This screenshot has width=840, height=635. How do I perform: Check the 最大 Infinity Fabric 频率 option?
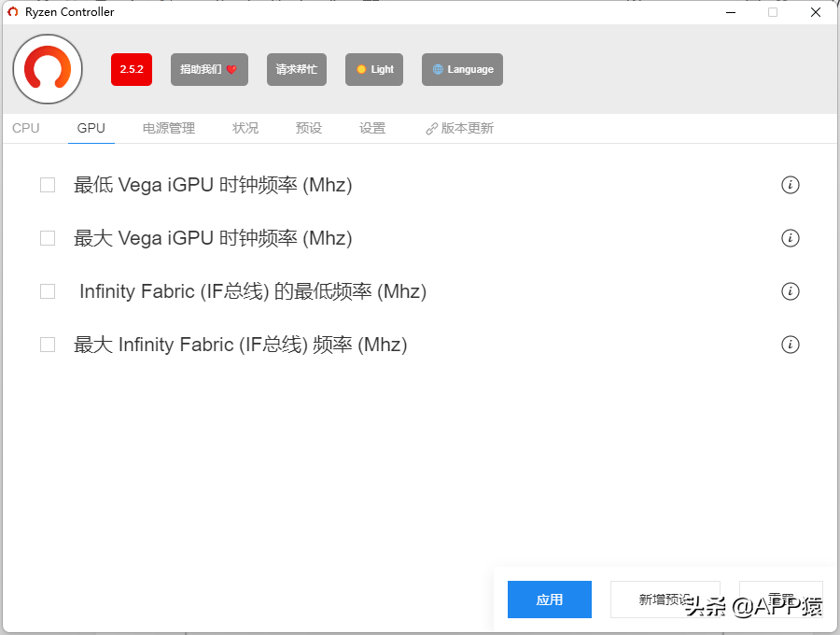48,345
